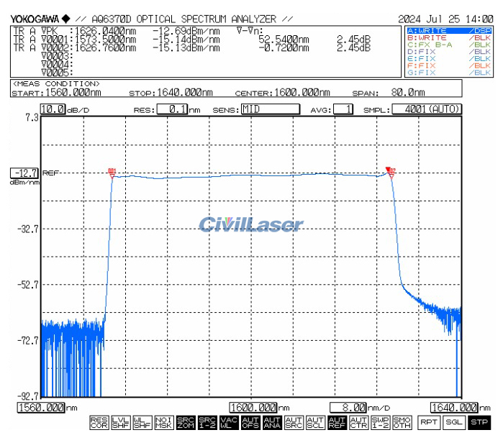The width and height of the screenshot is (503, 448).
Task: Click the START 1560.000nm condition value
Action: point(73,93)
